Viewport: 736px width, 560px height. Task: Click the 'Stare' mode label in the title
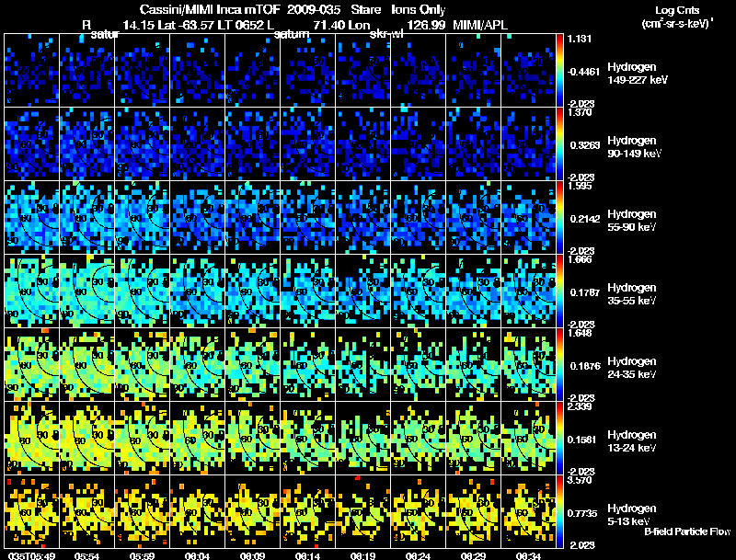click(x=365, y=9)
